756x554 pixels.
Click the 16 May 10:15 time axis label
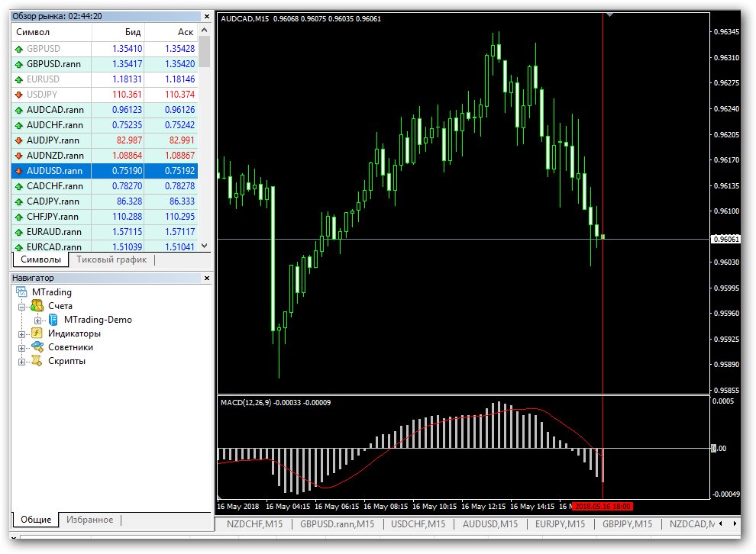coord(435,507)
